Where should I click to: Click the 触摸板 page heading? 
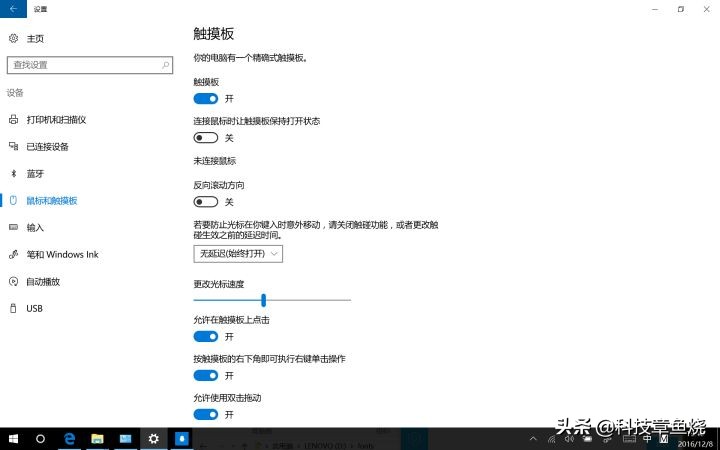tap(214, 34)
